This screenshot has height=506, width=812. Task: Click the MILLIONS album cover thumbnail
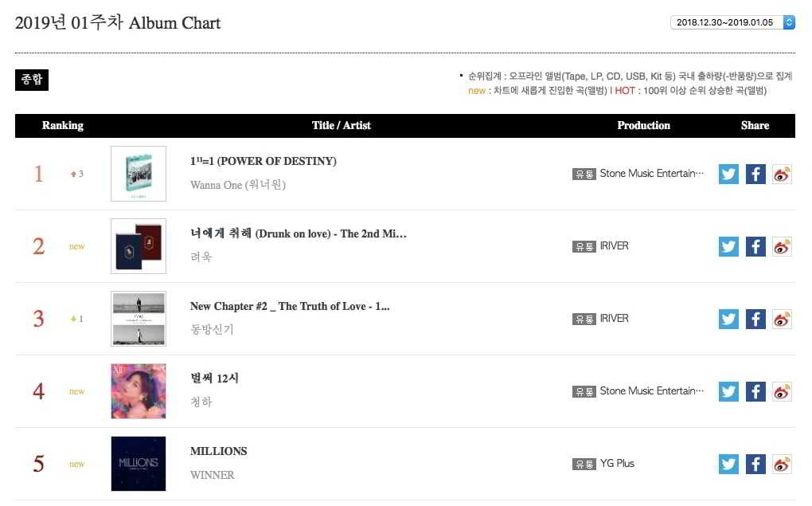click(x=139, y=464)
